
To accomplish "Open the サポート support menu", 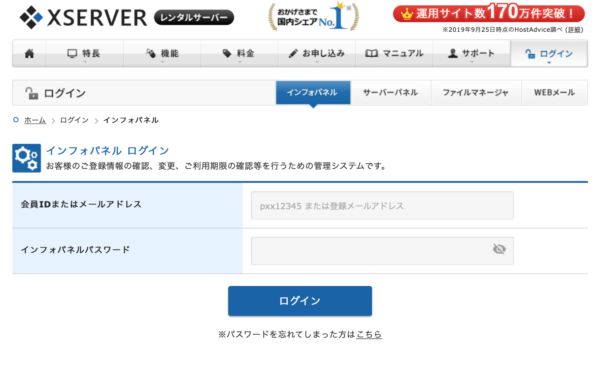I will [x=471, y=54].
